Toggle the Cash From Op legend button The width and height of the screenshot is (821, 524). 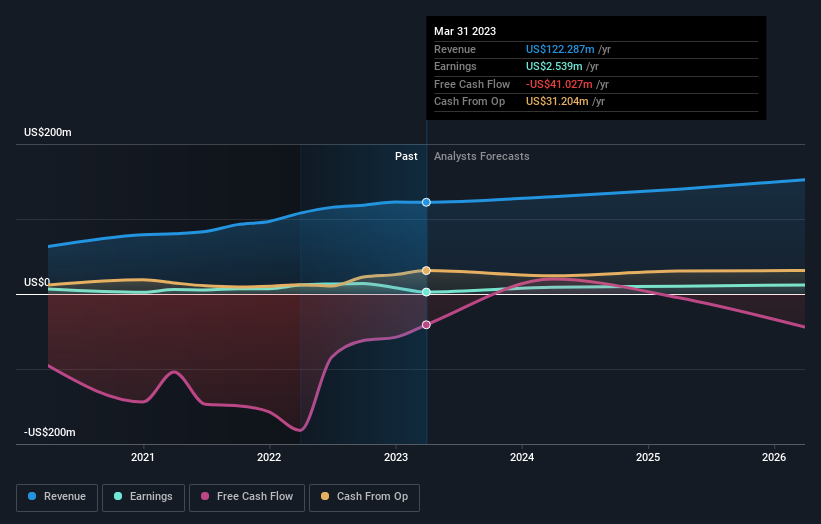coord(364,497)
